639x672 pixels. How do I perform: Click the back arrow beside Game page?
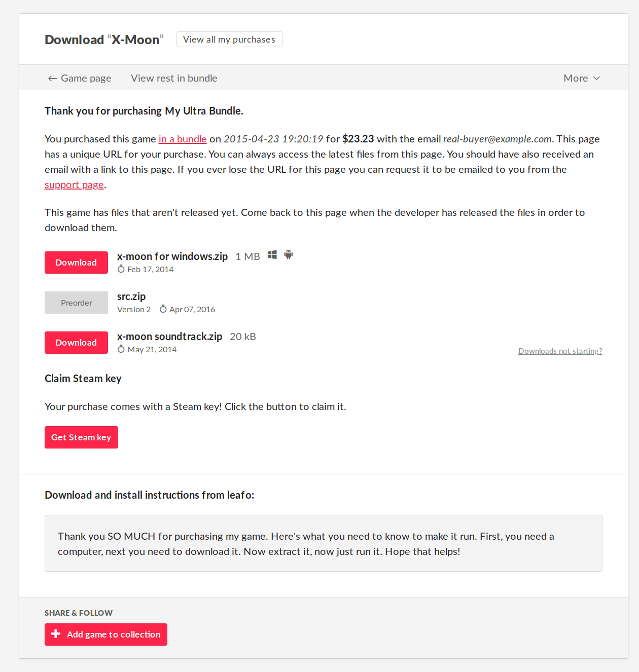click(52, 79)
